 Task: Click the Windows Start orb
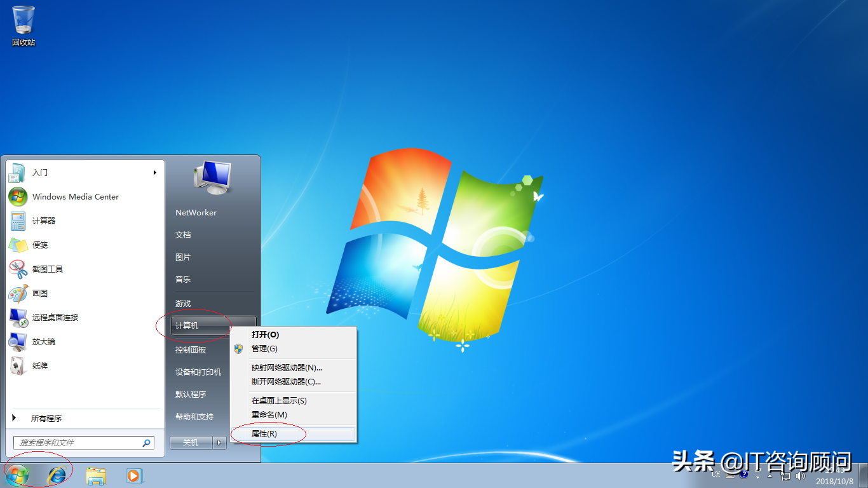[x=17, y=475]
